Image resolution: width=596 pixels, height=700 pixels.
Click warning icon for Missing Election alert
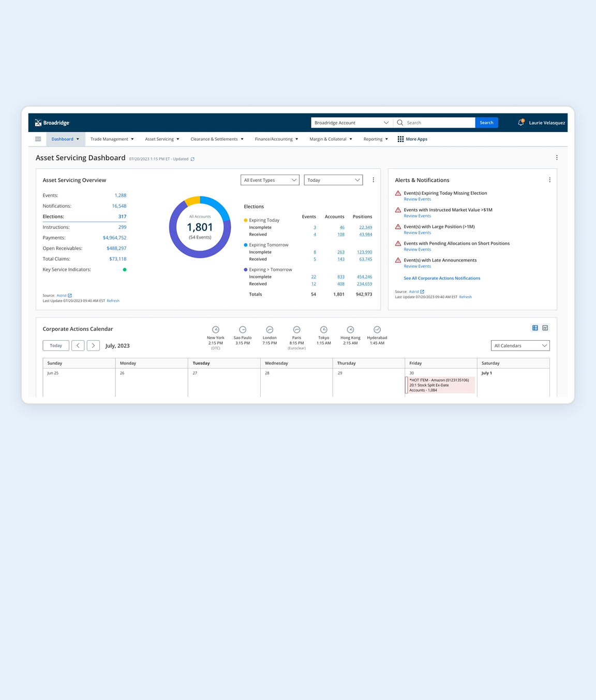point(398,193)
